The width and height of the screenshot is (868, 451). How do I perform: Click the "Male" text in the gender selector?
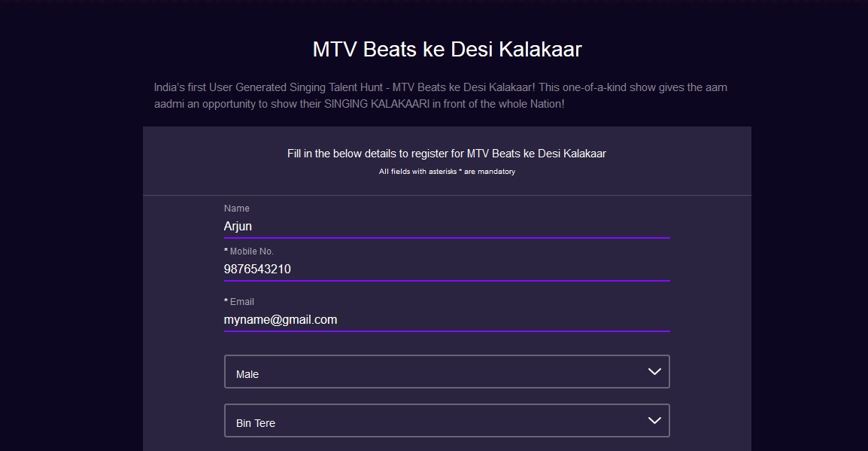(x=247, y=374)
